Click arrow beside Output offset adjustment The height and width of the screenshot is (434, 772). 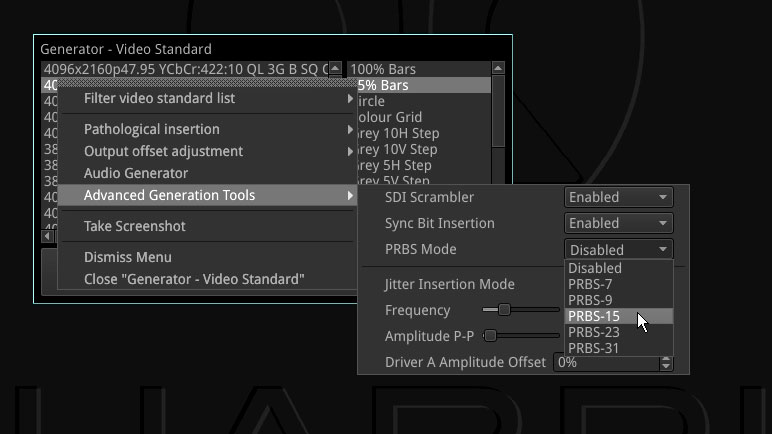click(x=350, y=151)
